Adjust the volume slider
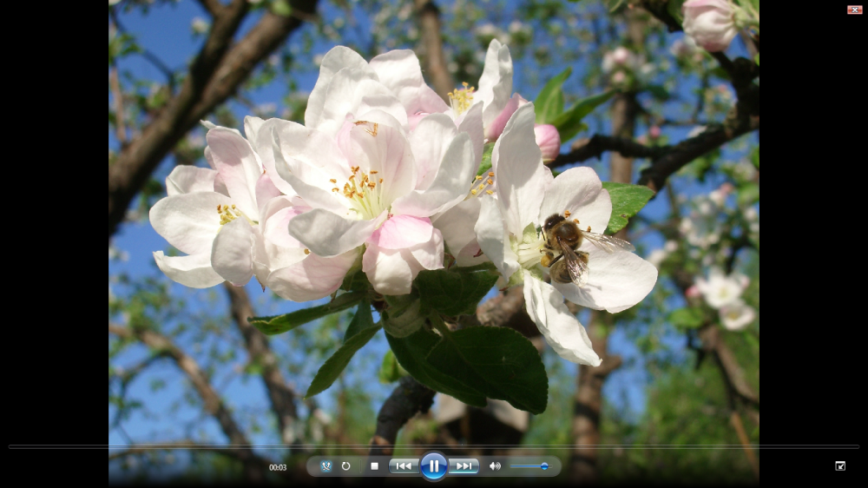The image size is (868, 488). coord(530,466)
